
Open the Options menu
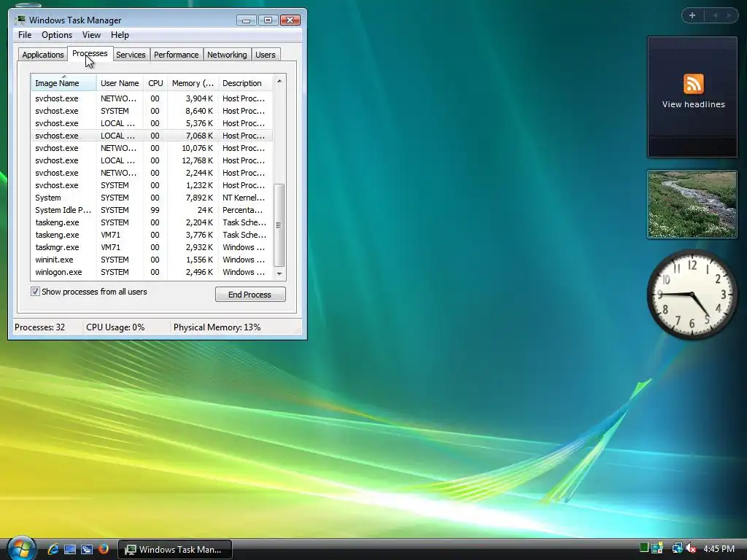[57, 35]
